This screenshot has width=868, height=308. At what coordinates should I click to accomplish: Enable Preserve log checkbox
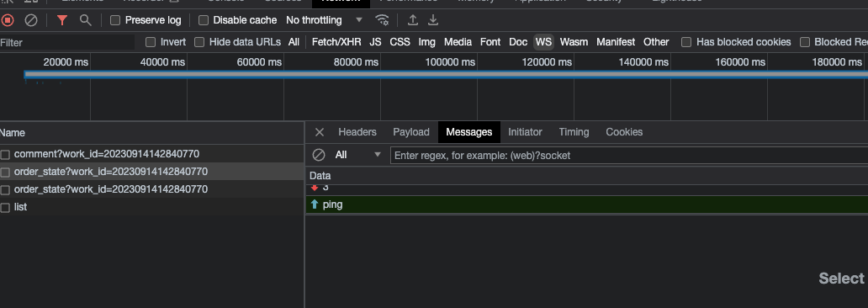click(115, 20)
